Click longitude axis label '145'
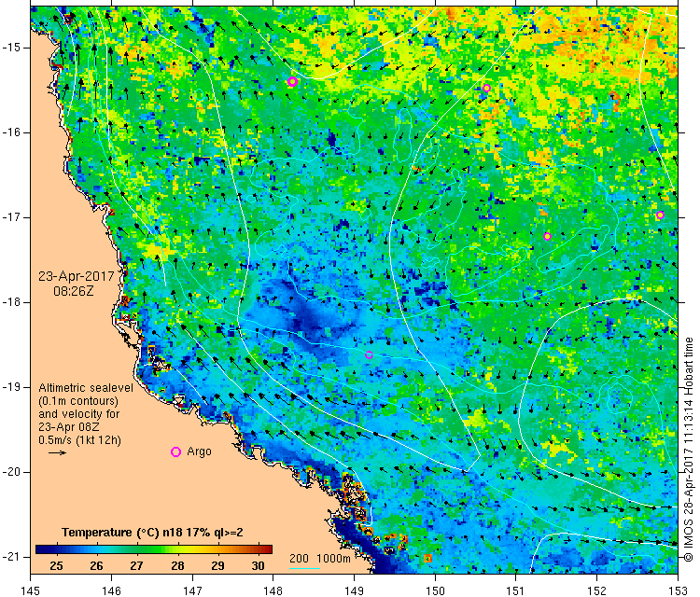 click(31, 590)
